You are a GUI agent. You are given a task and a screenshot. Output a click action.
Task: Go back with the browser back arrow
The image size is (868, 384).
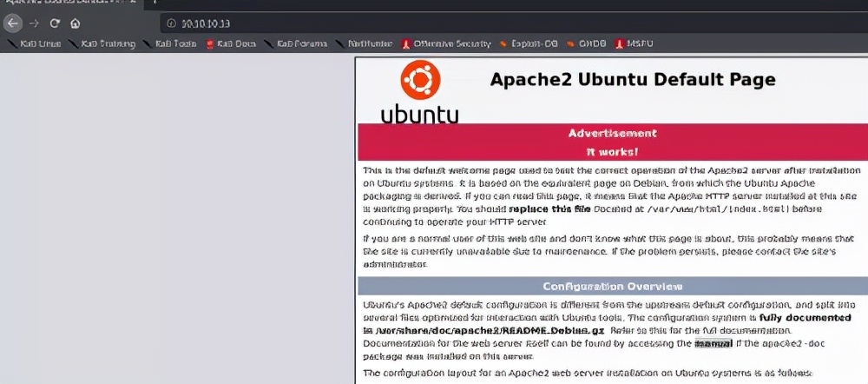pyautogui.click(x=12, y=23)
